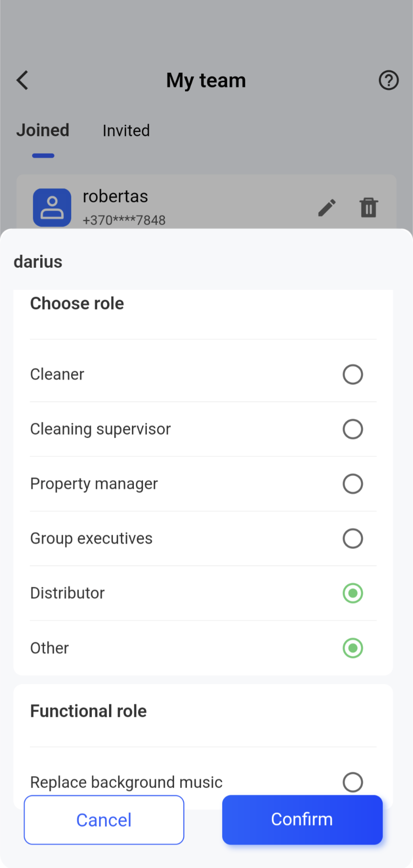Click the trash delete icon for robertas
The image size is (413, 868).
coord(369,208)
